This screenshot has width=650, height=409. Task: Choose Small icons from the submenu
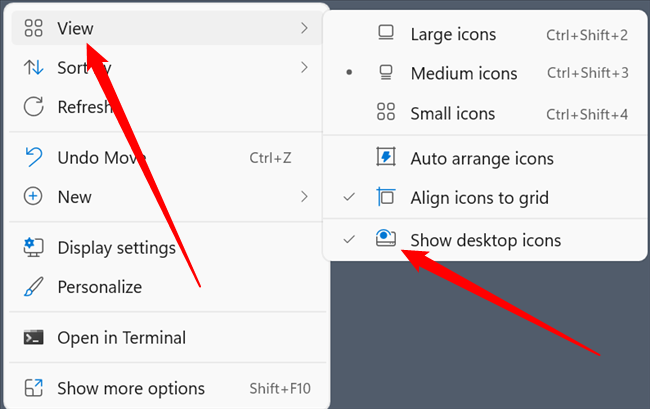point(451,114)
